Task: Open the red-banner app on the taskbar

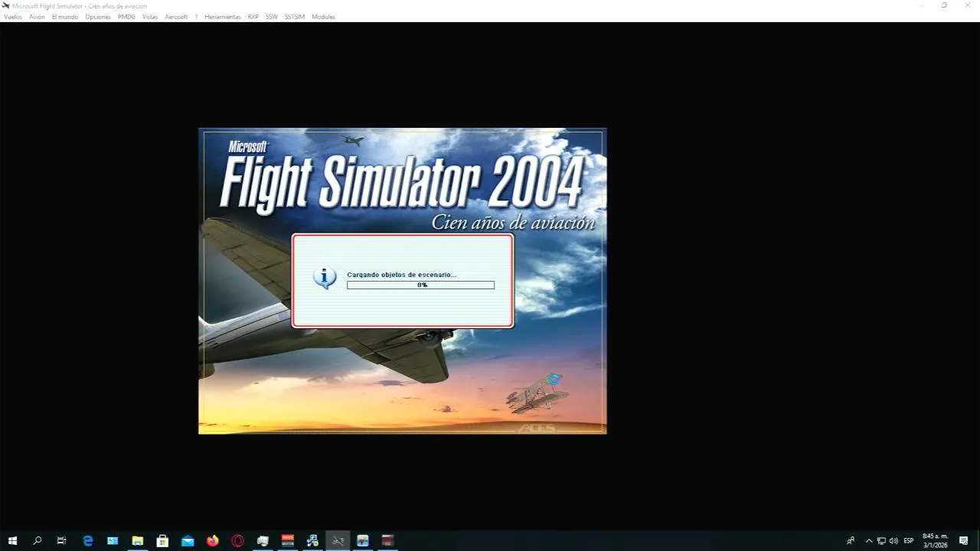Action: (x=288, y=541)
